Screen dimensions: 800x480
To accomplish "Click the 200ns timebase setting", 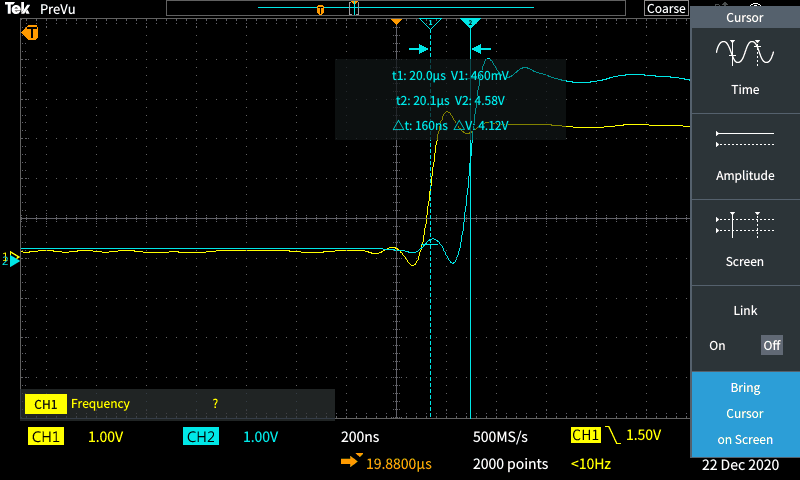I will click(x=361, y=437).
